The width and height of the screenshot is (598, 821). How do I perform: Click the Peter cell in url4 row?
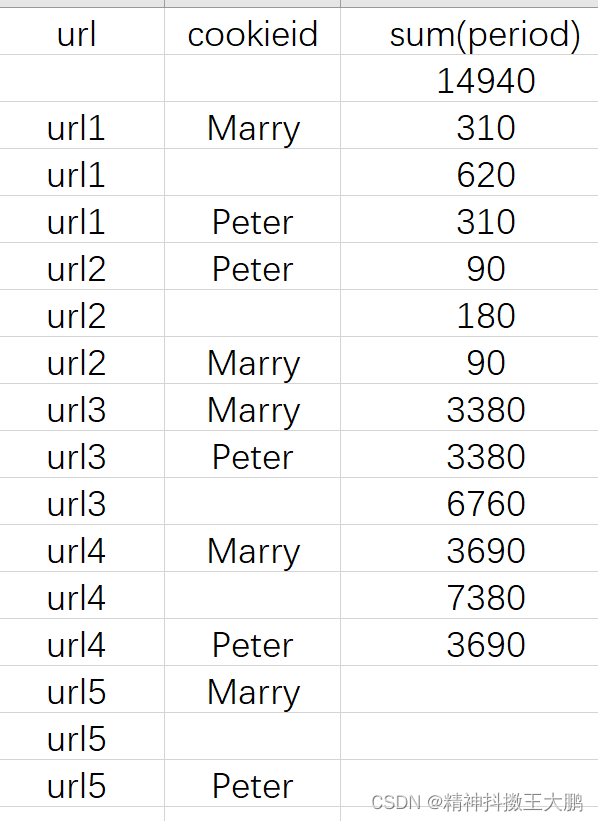point(252,642)
